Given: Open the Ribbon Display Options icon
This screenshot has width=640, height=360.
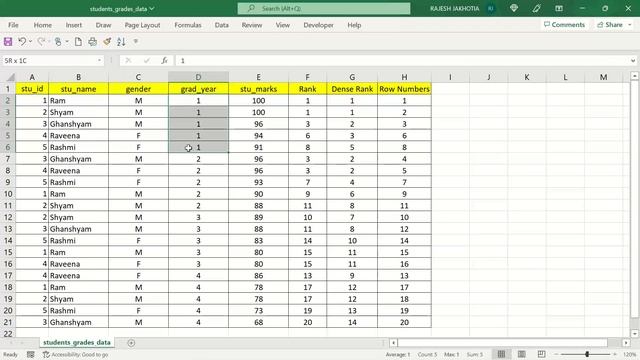Looking at the screenshot, I should 559,8.
